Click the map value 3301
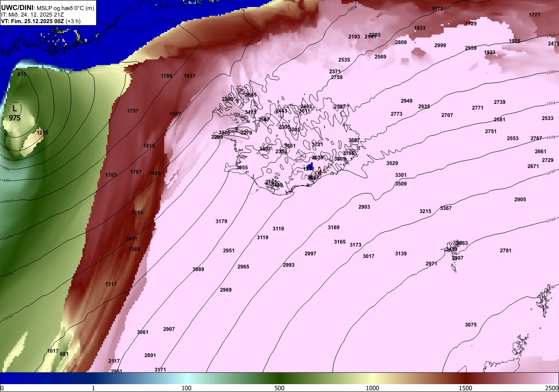 point(401,175)
